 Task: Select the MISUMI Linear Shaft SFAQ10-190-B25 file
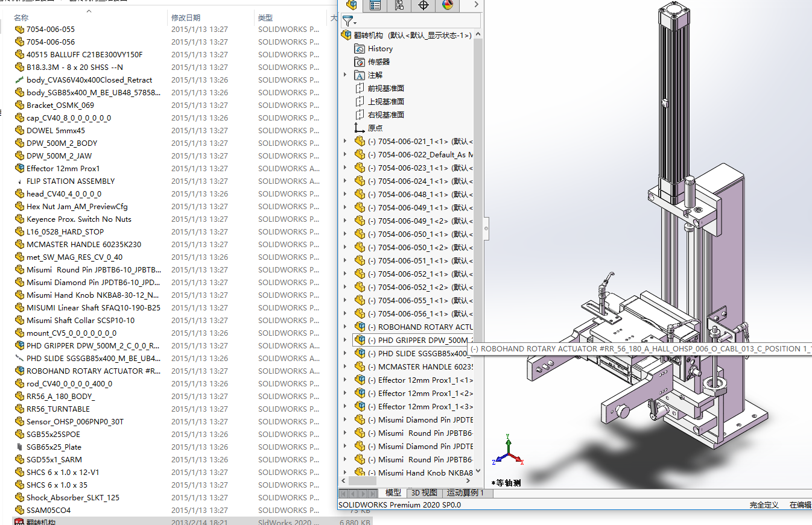click(94, 308)
